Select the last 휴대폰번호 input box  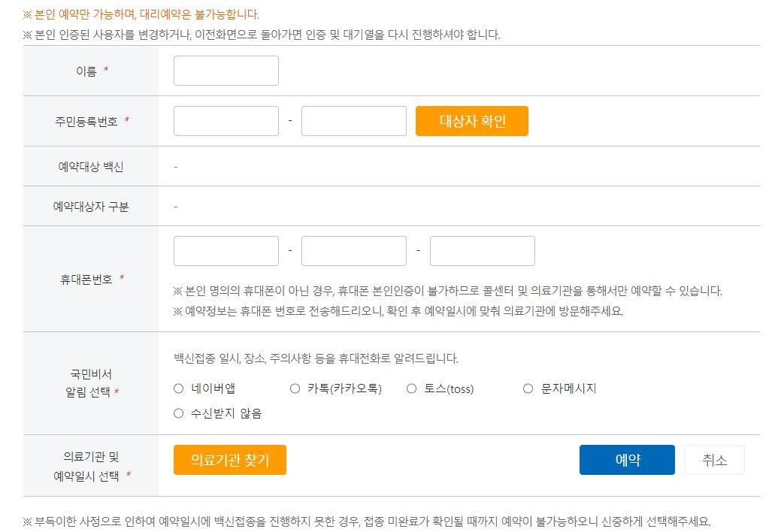pyautogui.click(x=483, y=251)
